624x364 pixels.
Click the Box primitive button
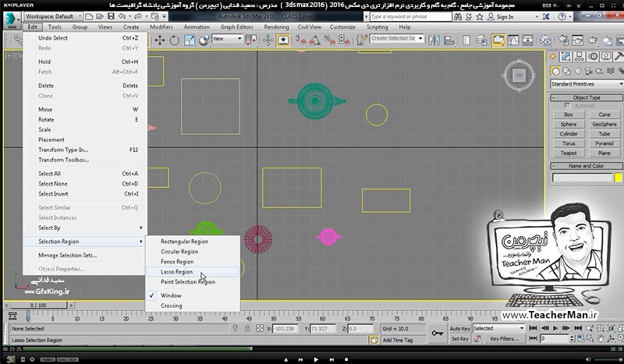pyautogui.click(x=569, y=115)
